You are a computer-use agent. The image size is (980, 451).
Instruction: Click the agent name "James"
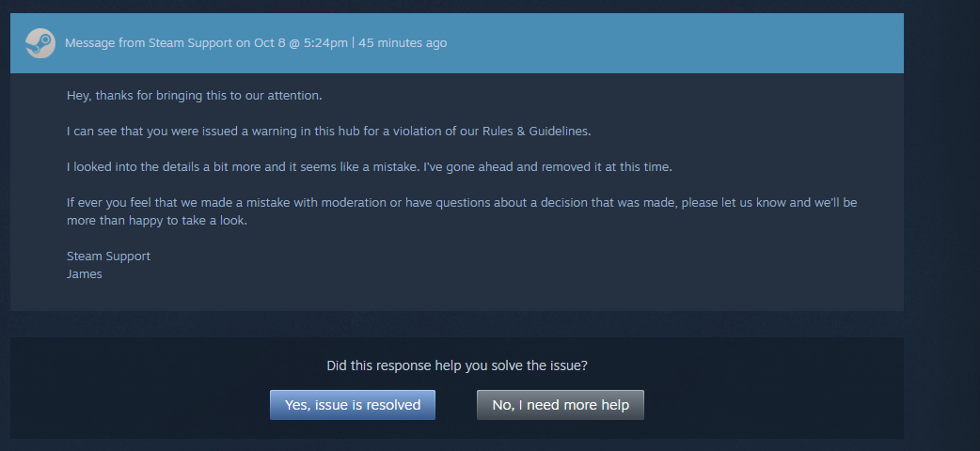[85, 273]
